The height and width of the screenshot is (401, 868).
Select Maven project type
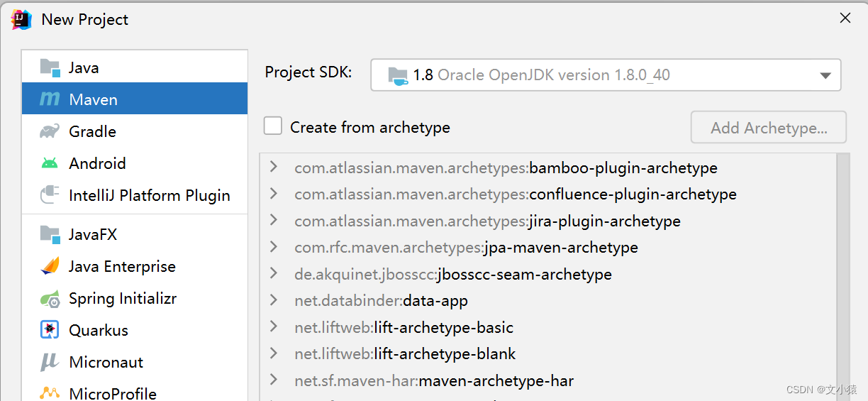135,99
